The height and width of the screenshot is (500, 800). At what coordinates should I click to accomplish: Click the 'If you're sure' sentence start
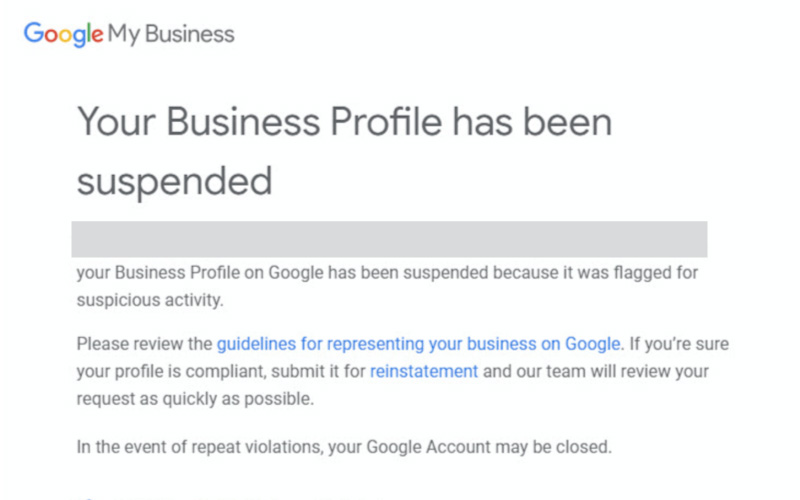(679, 344)
